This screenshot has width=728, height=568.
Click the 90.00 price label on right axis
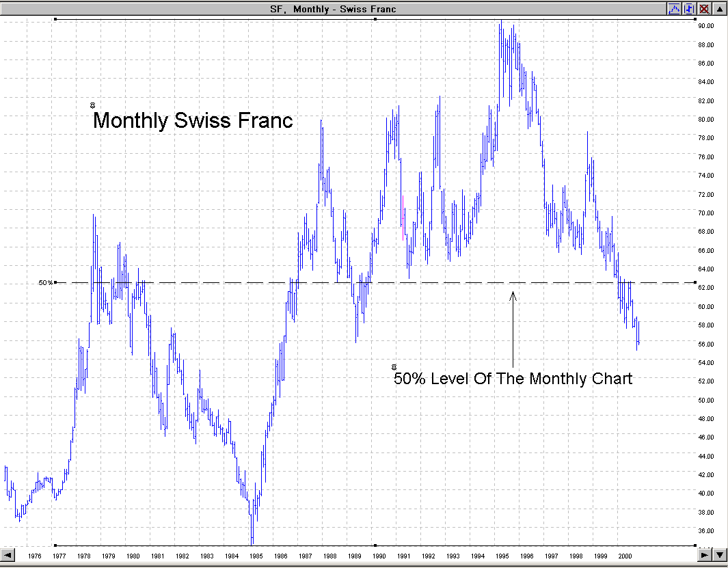[x=706, y=26]
